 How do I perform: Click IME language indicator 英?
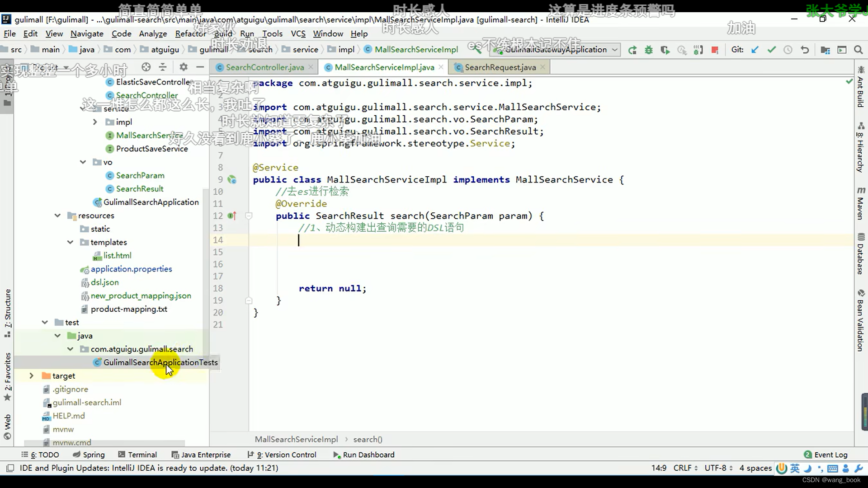pyautogui.click(x=795, y=468)
